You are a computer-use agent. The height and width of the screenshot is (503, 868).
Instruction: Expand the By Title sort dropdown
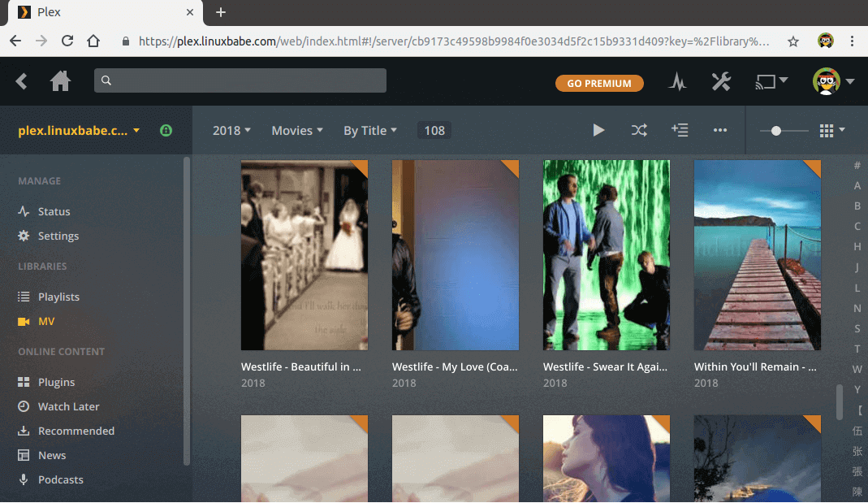point(369,130)
